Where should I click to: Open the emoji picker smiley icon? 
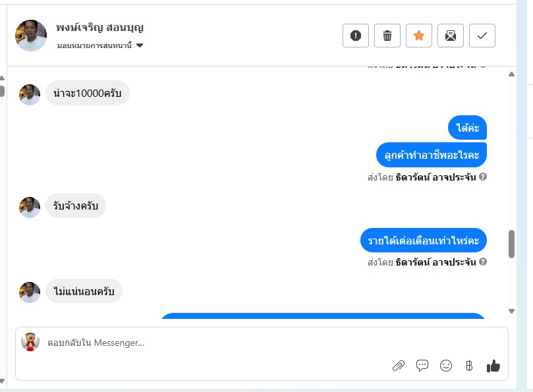coord(446,366)
